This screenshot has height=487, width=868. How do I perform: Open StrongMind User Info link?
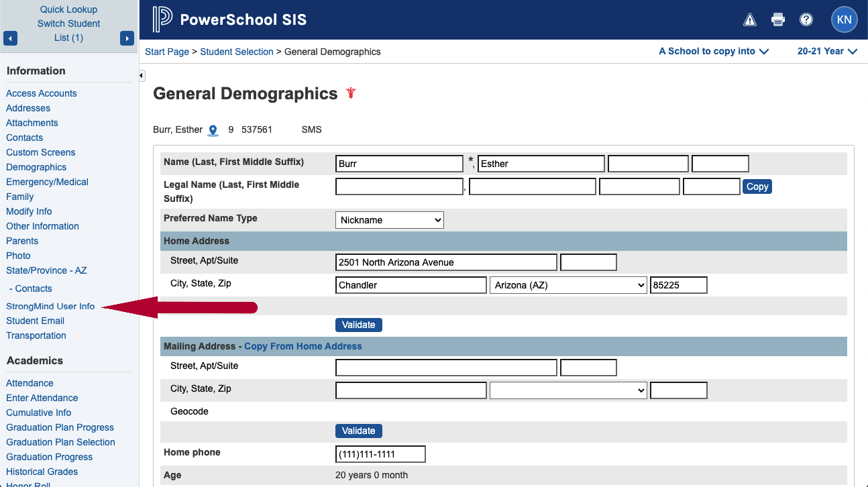[x=50, y=306]
